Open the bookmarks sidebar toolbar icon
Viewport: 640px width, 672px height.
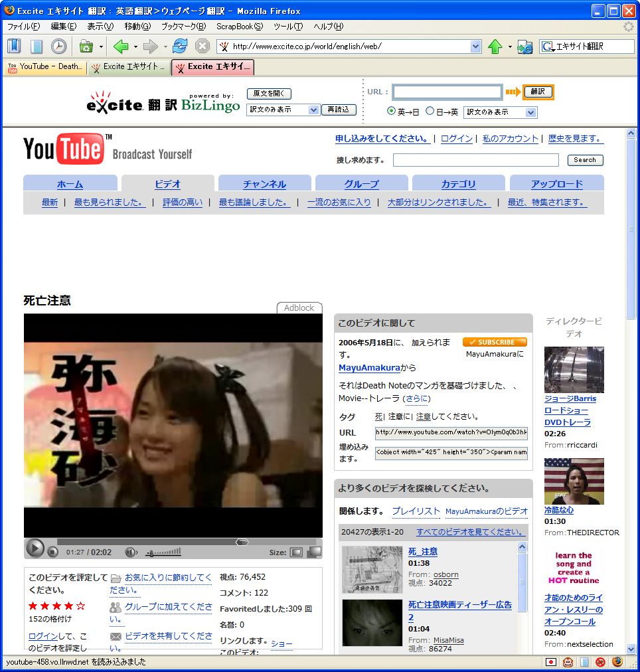14,46
